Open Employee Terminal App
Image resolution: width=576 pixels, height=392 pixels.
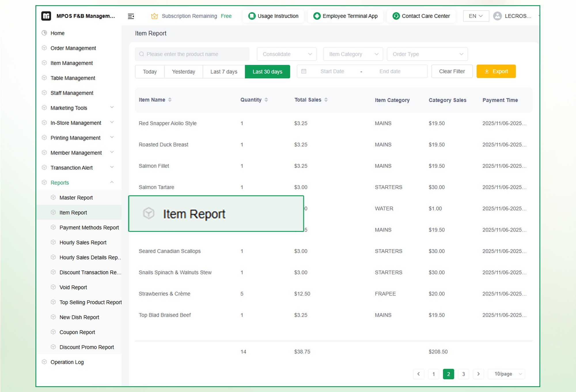tap(345, 16)
